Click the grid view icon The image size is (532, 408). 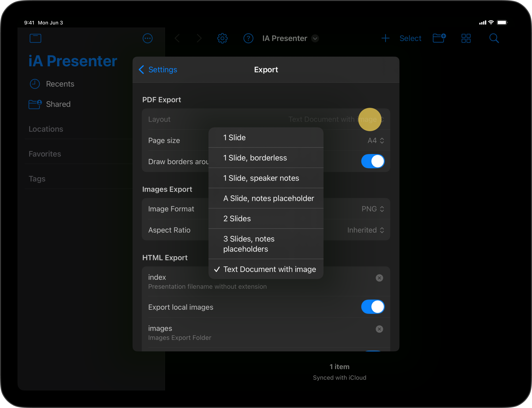pos(466,38)
